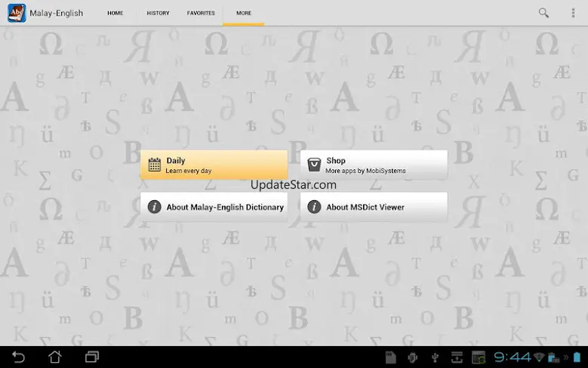
Task: Tap the USB connection status icon
Action: point(435,357)
